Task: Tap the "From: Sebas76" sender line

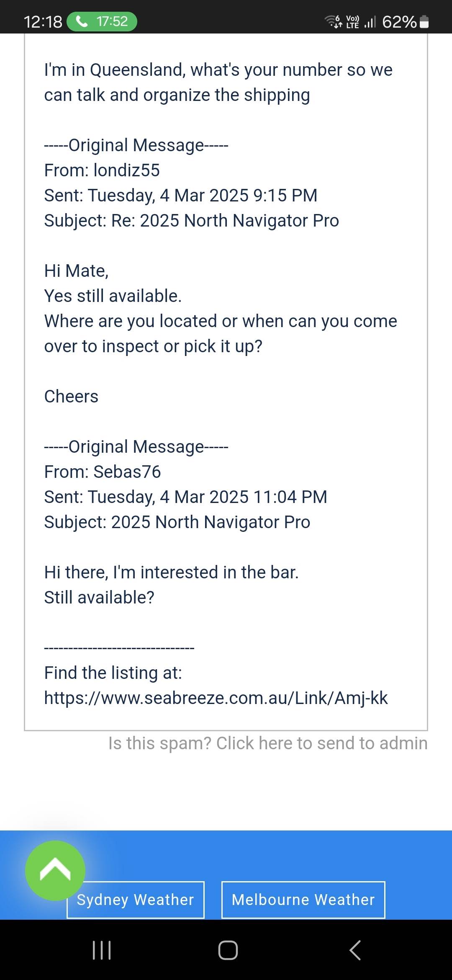Action: 103,472
